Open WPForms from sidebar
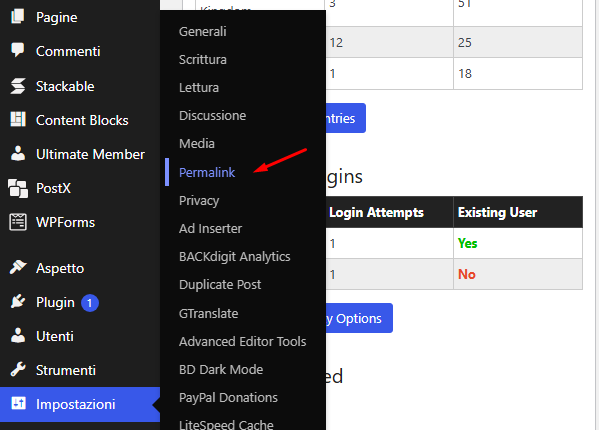Viewport: 599px width, 430px height. click(65, 222)
